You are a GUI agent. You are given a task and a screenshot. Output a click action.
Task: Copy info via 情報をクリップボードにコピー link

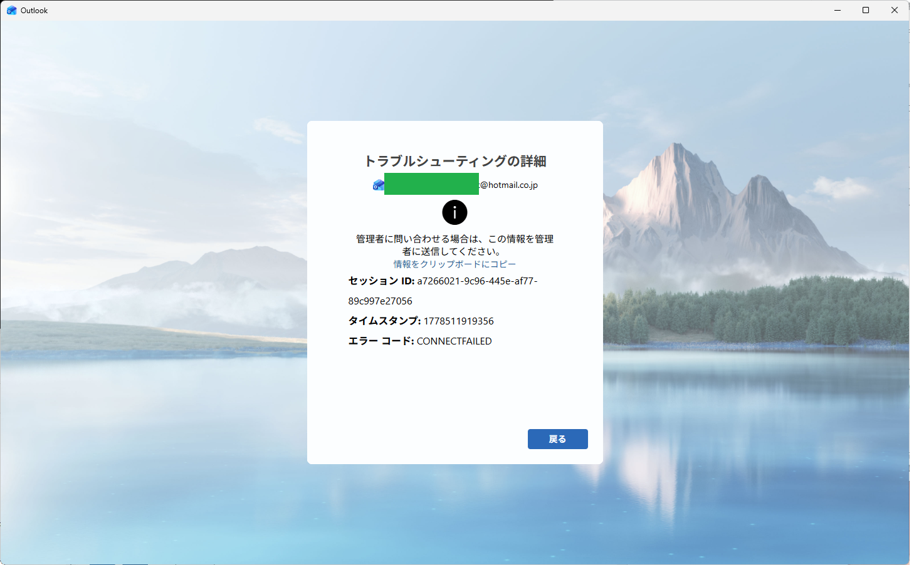pyautogui.click(x=454, y=264)
